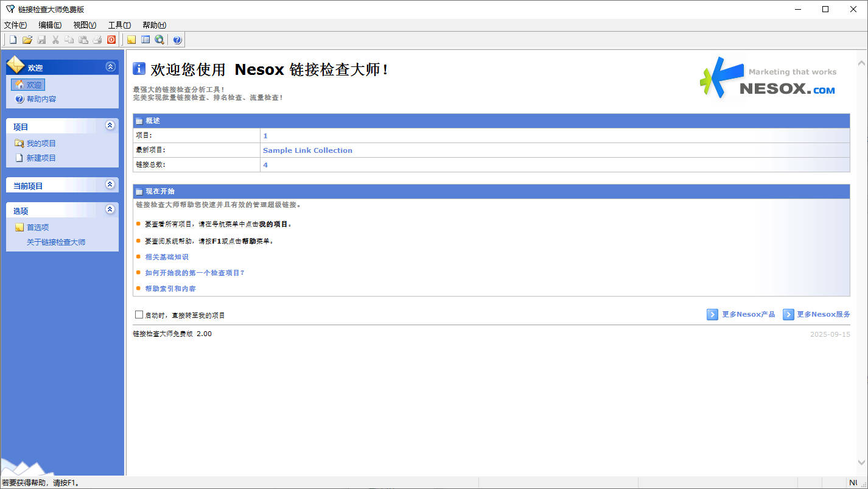This screenshot has width=868, height=489.
Task: Select 新建项目 in sidebar
Action: coord(41,158)
